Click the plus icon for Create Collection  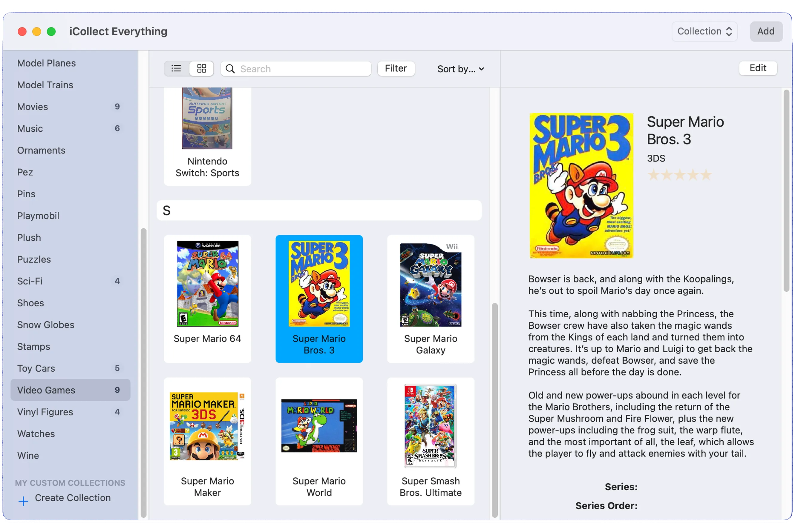pyautogui.click(x=23, y=501)
